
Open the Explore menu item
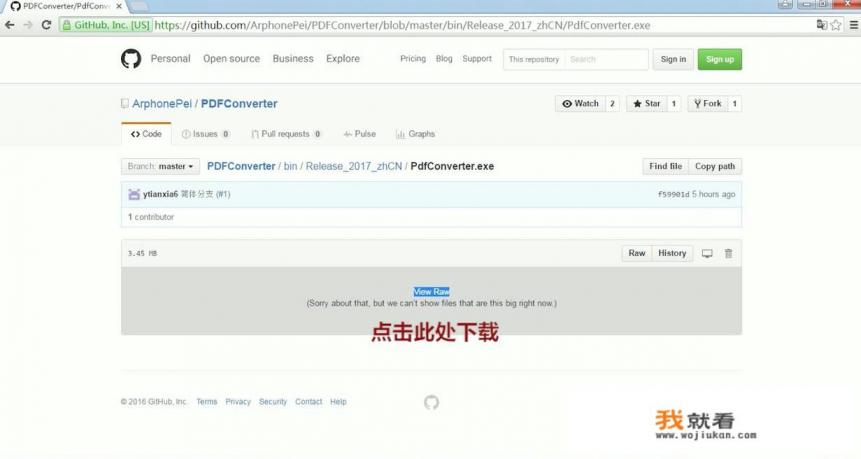[342, 59]
